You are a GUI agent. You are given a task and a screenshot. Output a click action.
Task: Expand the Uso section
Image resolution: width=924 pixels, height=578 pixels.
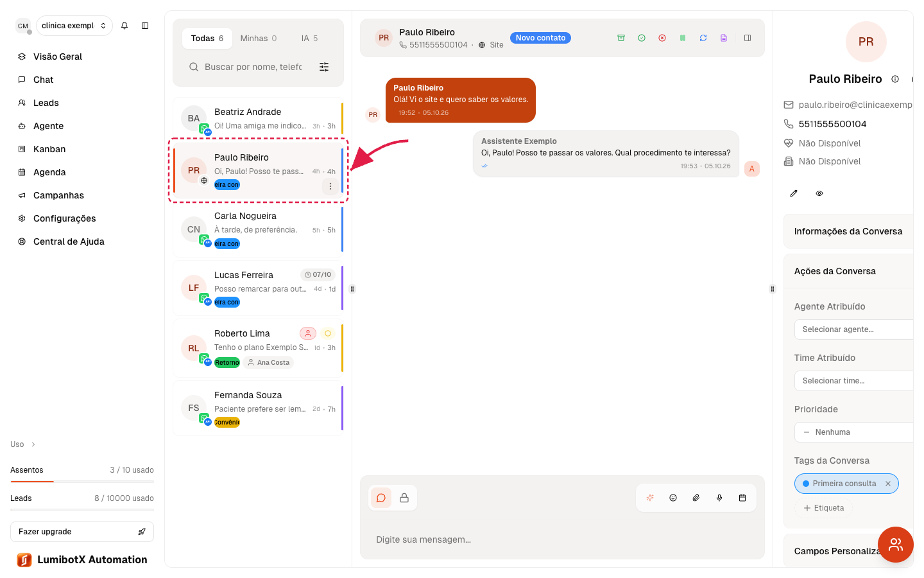coord(23,444)
